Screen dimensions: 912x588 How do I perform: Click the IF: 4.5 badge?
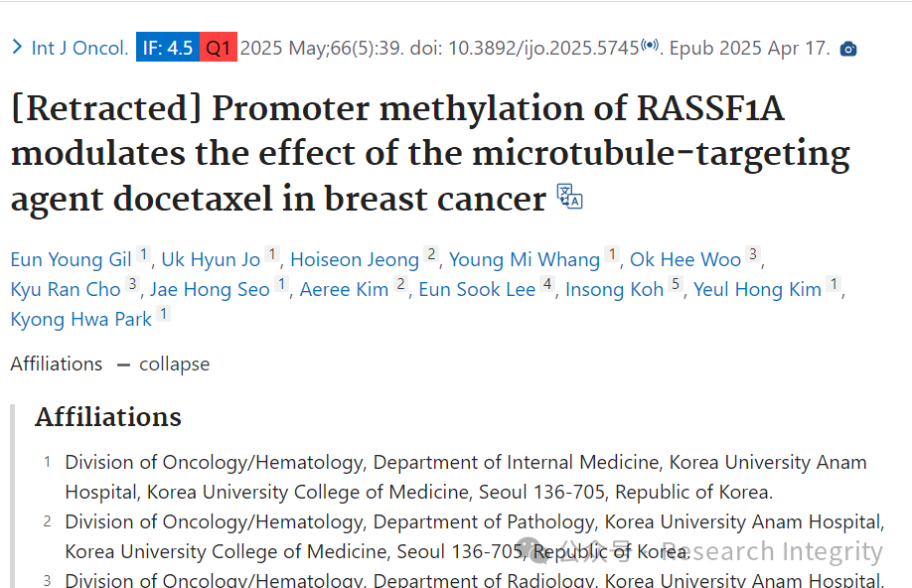[168, 47]
